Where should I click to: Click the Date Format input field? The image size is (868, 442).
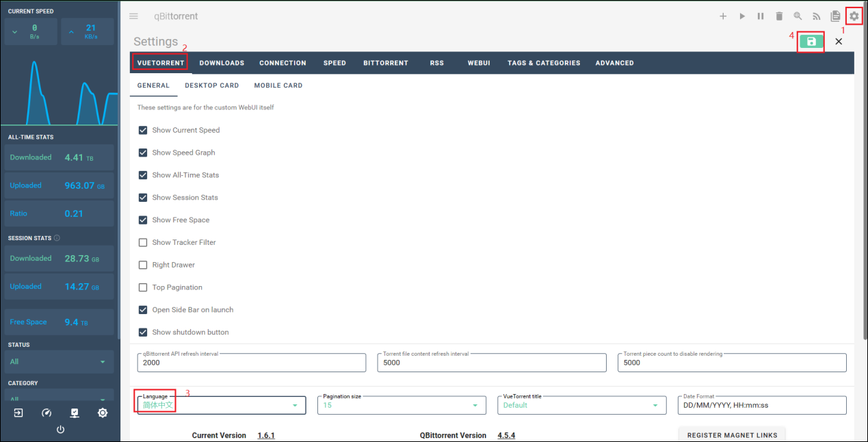(x=761, y=405)
